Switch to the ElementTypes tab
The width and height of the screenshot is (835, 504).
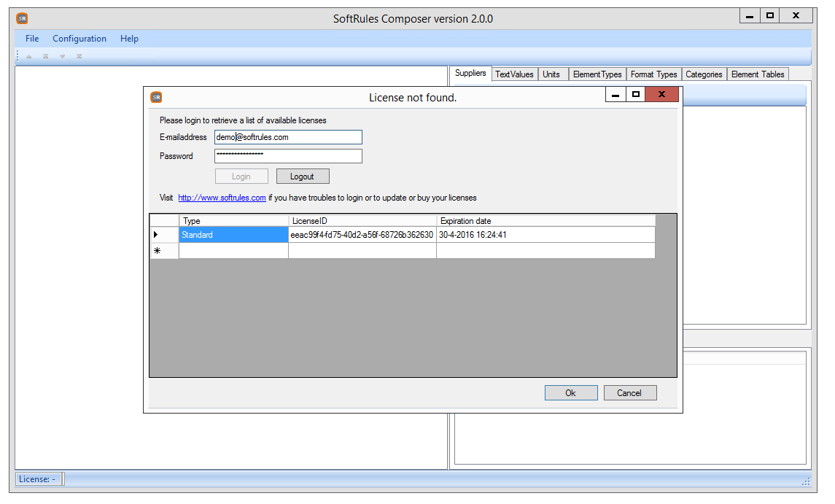click(597, 74)
